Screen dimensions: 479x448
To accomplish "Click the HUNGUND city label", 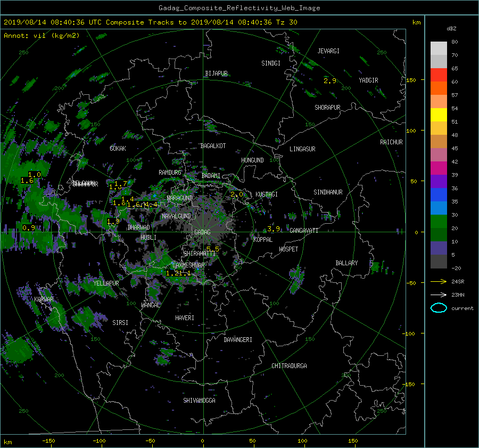I will (252, 160).
